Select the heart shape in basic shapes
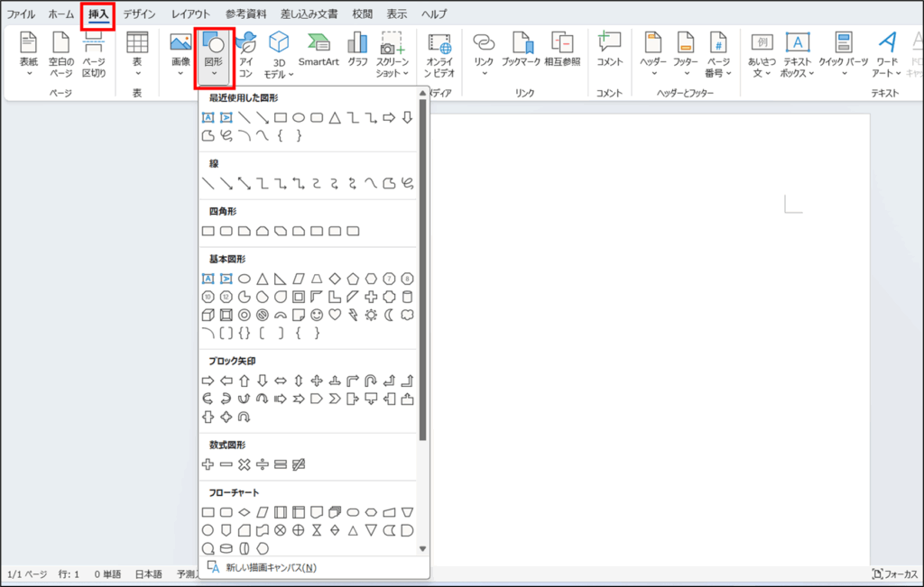 tap(334, 315)
